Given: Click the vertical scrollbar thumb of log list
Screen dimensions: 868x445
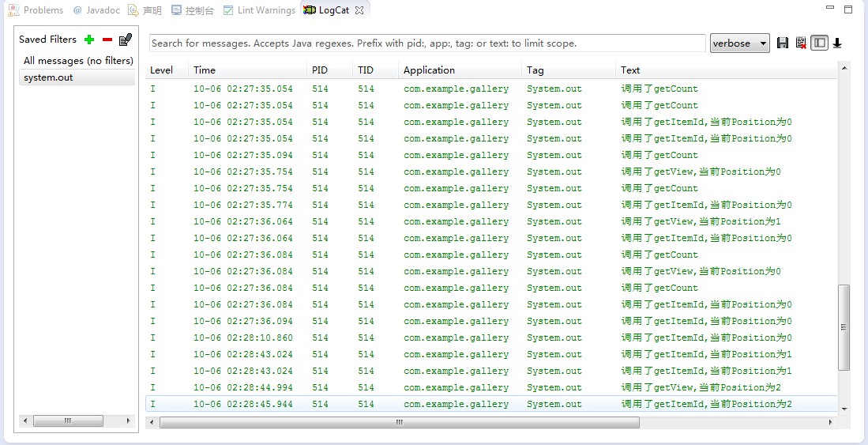Looking at the screenshot, I should click(x=844, y=327).
